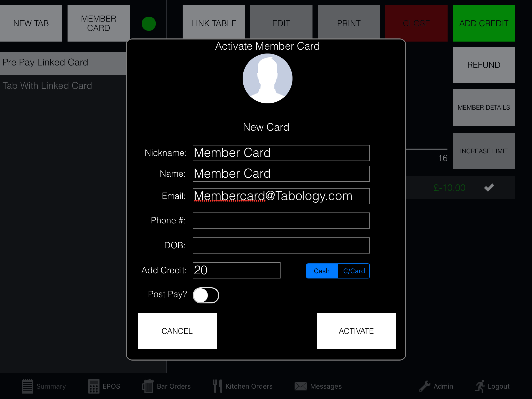
Task: Enable the Post Pay switch
Action: [x=206, y=295]
